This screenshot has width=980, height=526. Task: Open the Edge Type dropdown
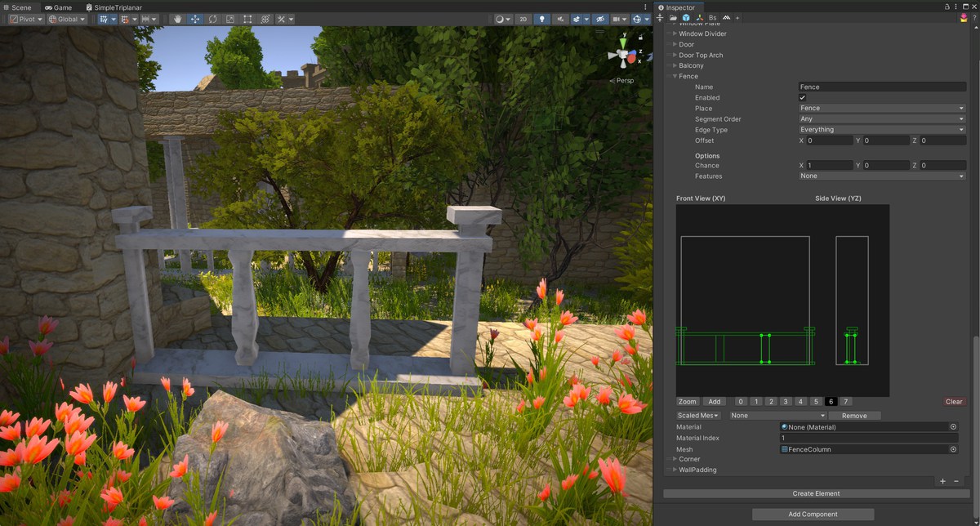pos(882,130)
